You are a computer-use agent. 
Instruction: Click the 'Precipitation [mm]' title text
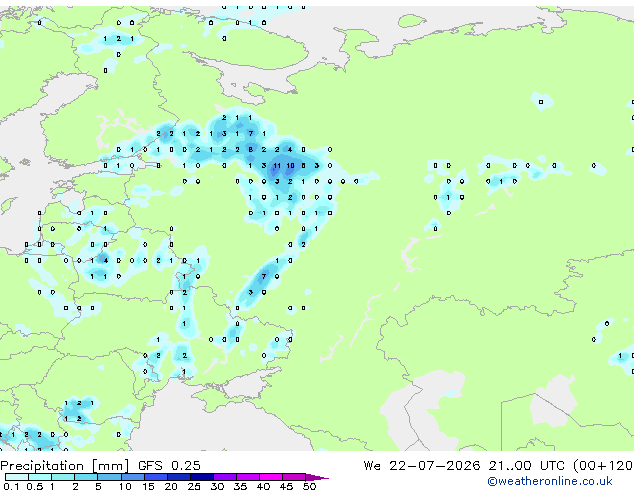coord(64,466)
